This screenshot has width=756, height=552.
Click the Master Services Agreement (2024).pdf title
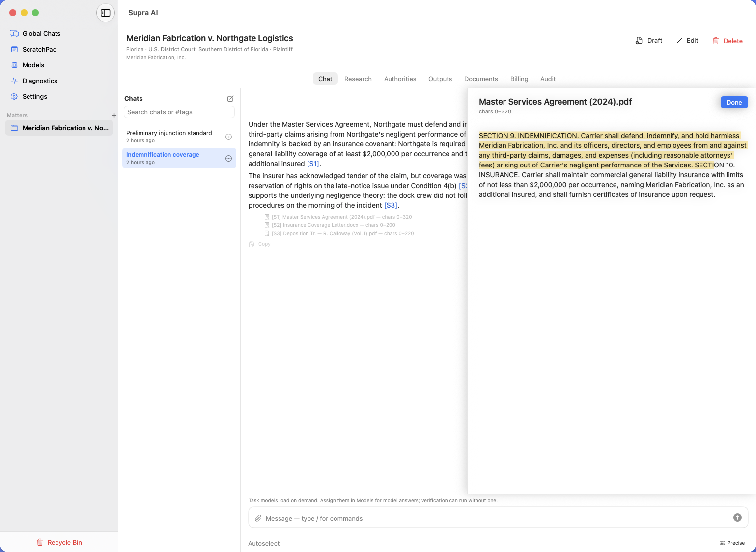point(555,102)
